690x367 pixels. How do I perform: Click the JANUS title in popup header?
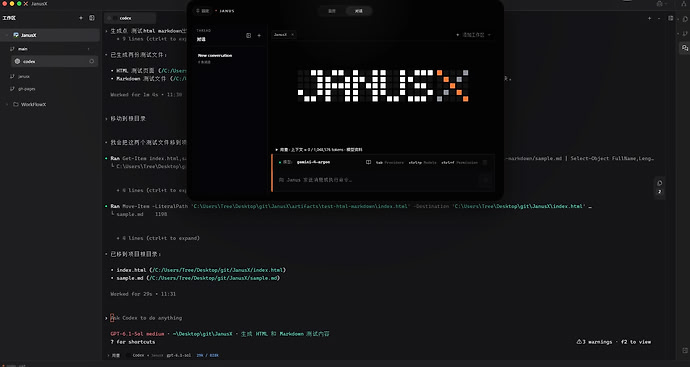(x=227, y=11)
